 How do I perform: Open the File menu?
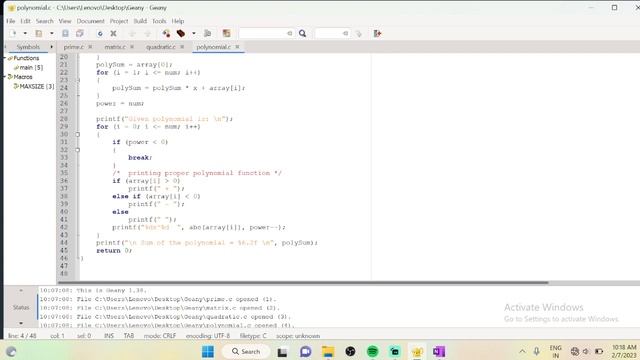tap(11, 21)
